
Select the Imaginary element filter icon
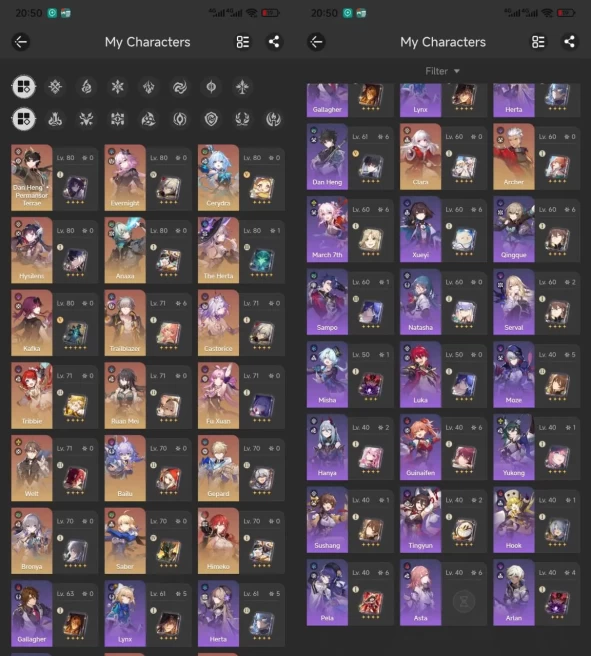[x=242, y=87]
